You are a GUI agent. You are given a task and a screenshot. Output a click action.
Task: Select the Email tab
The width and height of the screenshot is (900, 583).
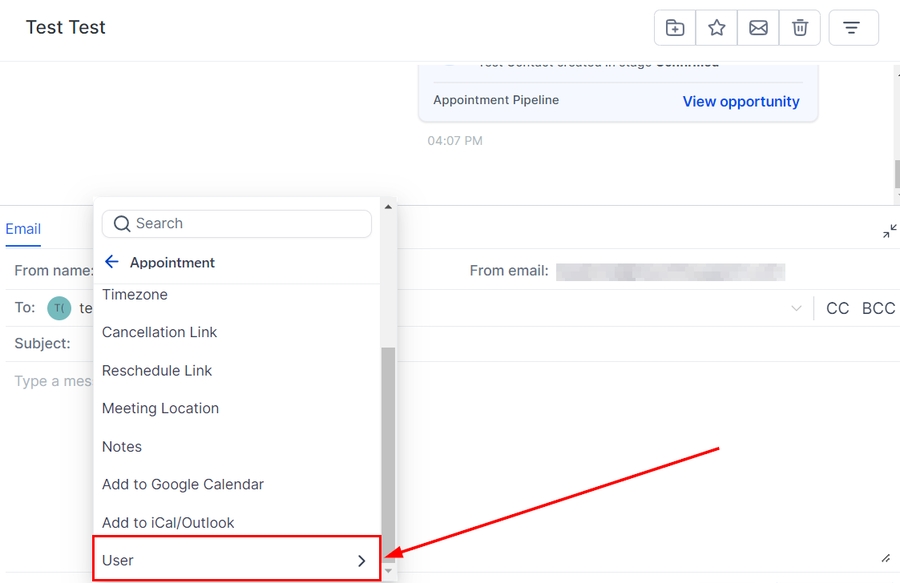pos(23,229)
